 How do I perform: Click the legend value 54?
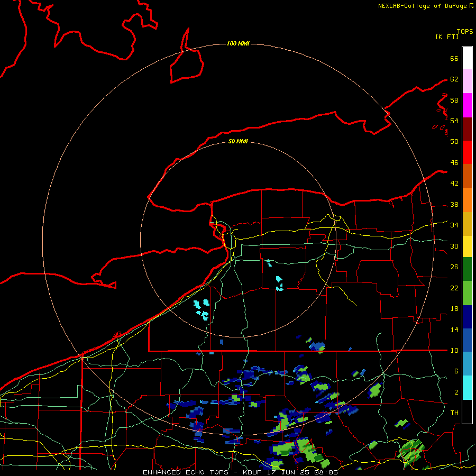454,121
